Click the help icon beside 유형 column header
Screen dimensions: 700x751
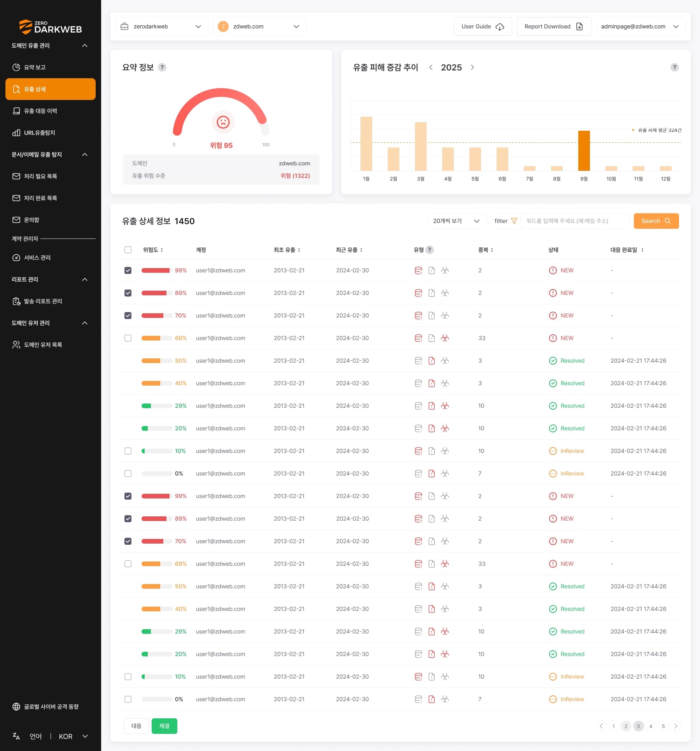point(429,250)
